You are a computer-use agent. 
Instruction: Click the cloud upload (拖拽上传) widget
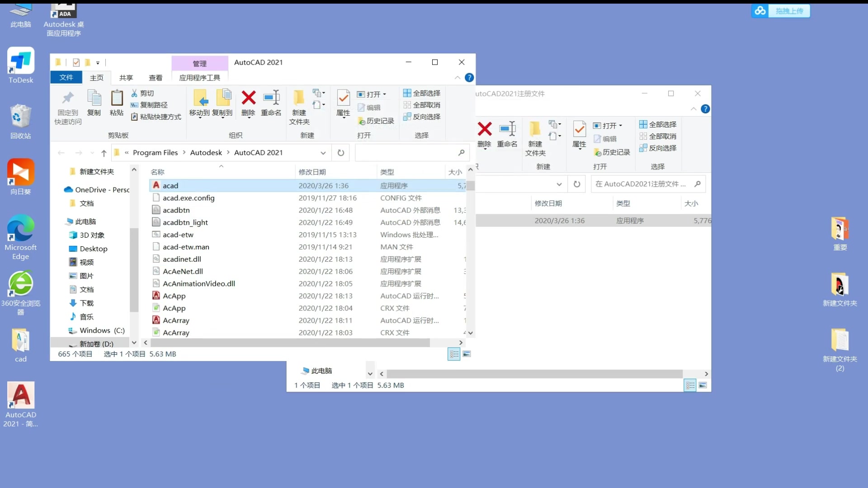pos(781,11)
